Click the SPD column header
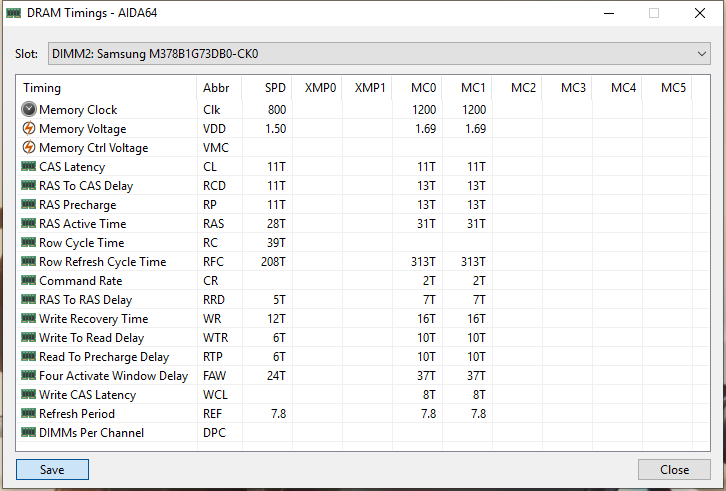 click(x=267, y=88)
